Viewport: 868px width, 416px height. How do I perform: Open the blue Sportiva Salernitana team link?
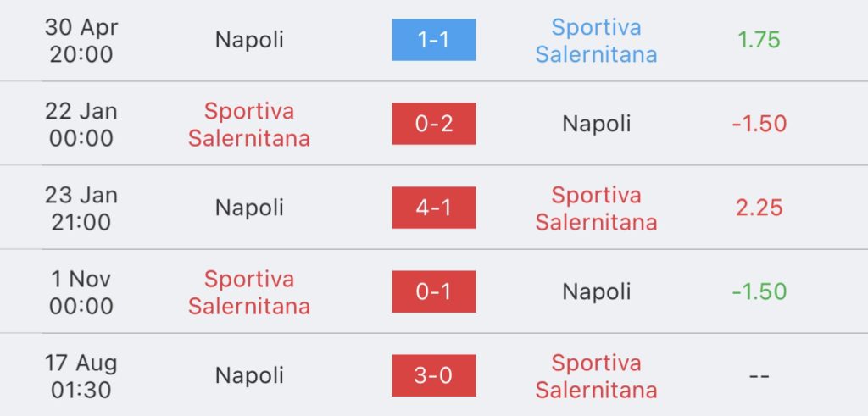596,40
